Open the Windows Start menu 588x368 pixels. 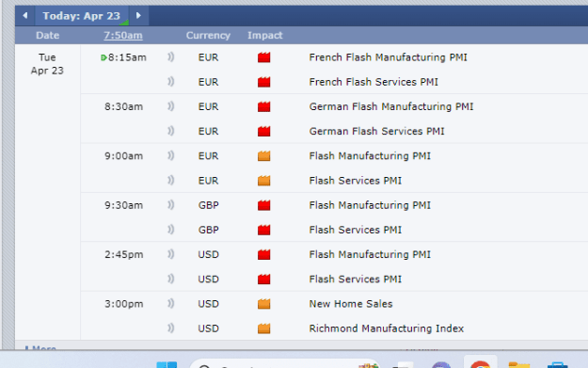coord(167,364)
